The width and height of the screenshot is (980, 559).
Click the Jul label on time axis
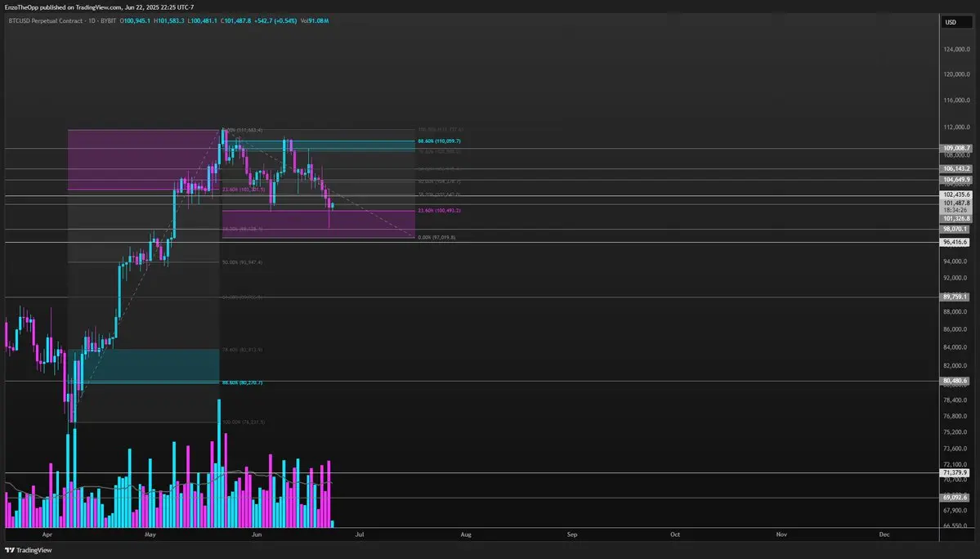[x=360, y=534]
